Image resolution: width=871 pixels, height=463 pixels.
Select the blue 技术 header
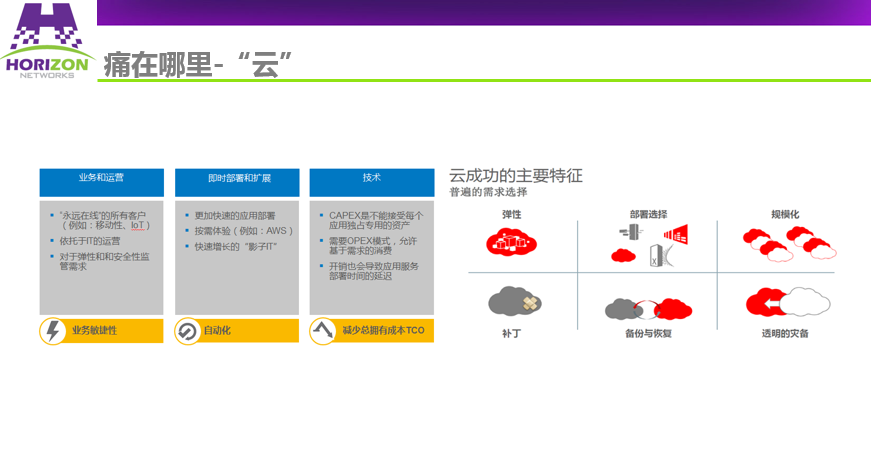[x=371, y=181]
